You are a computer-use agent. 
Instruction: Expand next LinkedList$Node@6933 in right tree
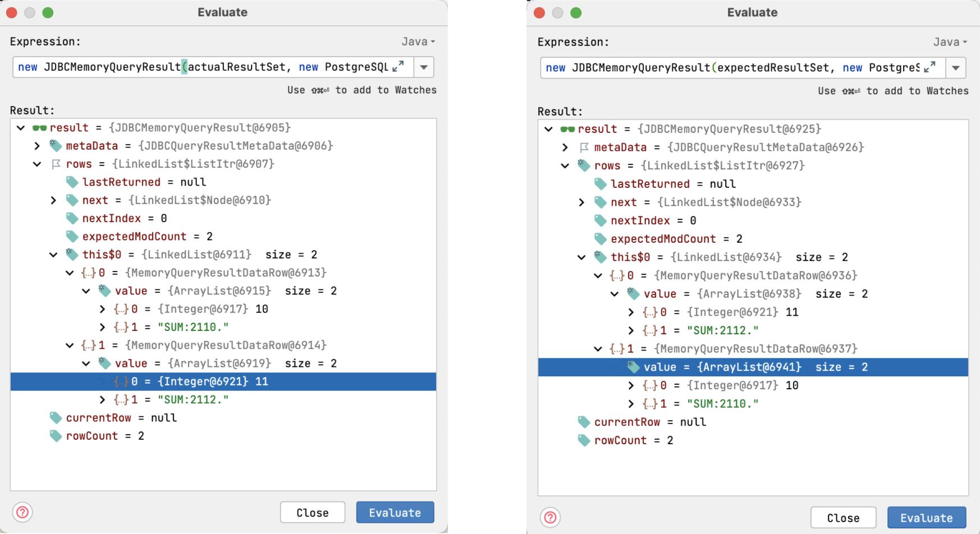[x=581, y=202]
